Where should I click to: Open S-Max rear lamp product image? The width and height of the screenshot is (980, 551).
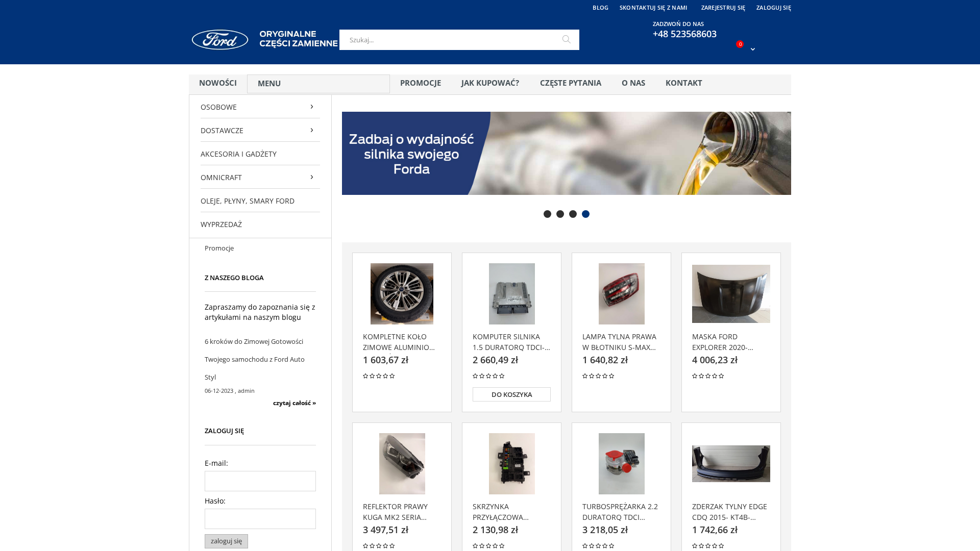pos(621,294)
